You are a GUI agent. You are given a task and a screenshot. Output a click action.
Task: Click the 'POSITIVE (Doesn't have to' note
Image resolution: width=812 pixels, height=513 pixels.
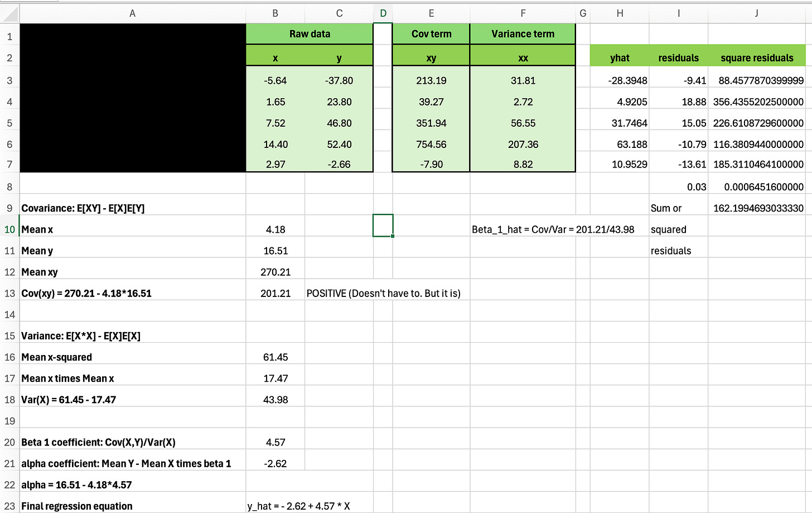coord(384,293)
